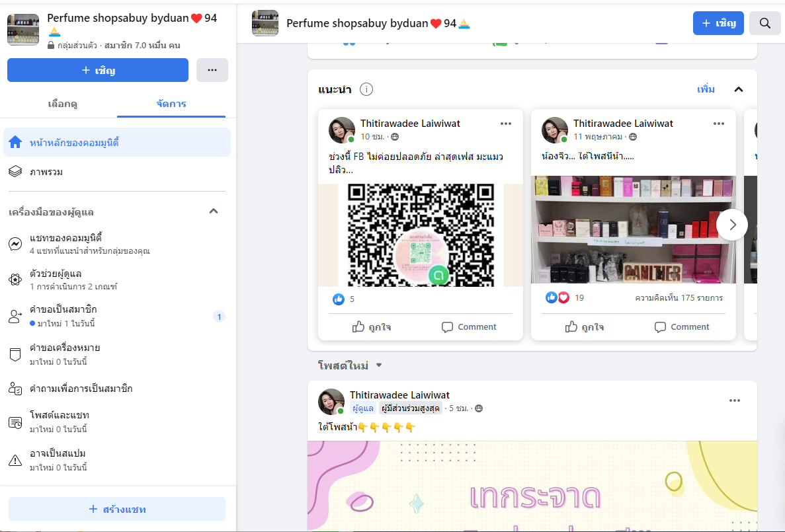Open คำถามเพื่อการเป็นสมาชิก menu item

116,389
